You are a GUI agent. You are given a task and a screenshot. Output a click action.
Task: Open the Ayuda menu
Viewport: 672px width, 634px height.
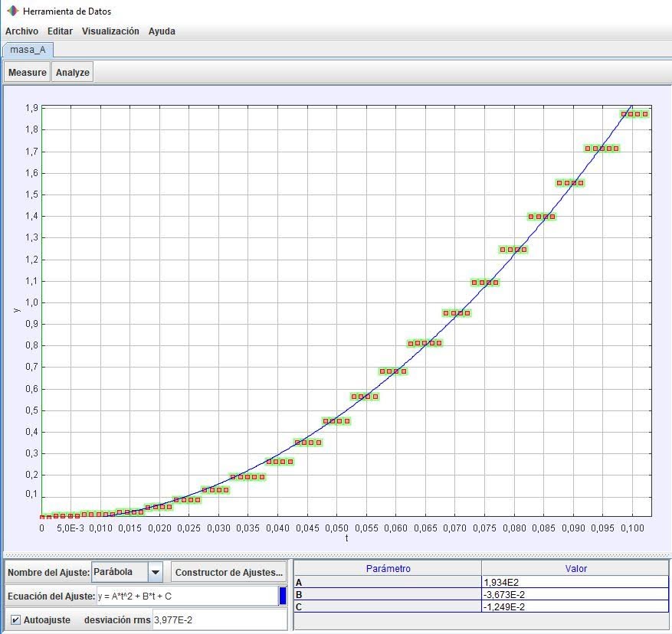tap(162, 31)
